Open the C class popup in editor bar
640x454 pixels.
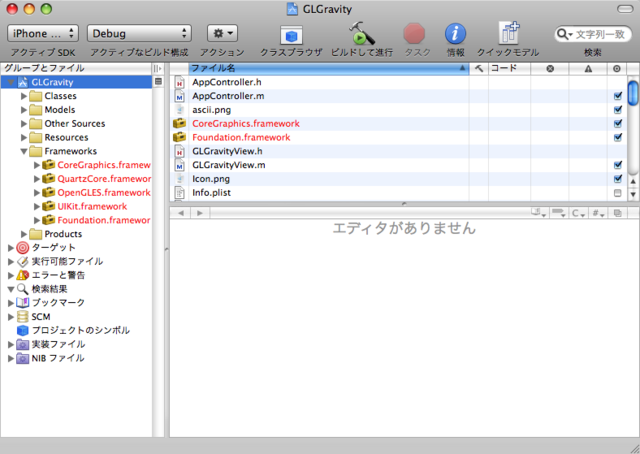(x=578, y=213)
